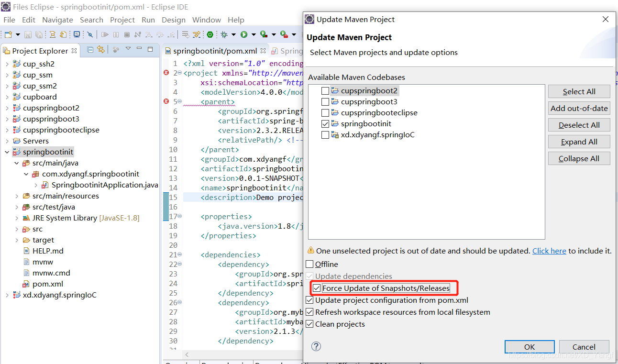Click the Run External Tools icon
Screen dimensions: 618x364
point(284,34)
